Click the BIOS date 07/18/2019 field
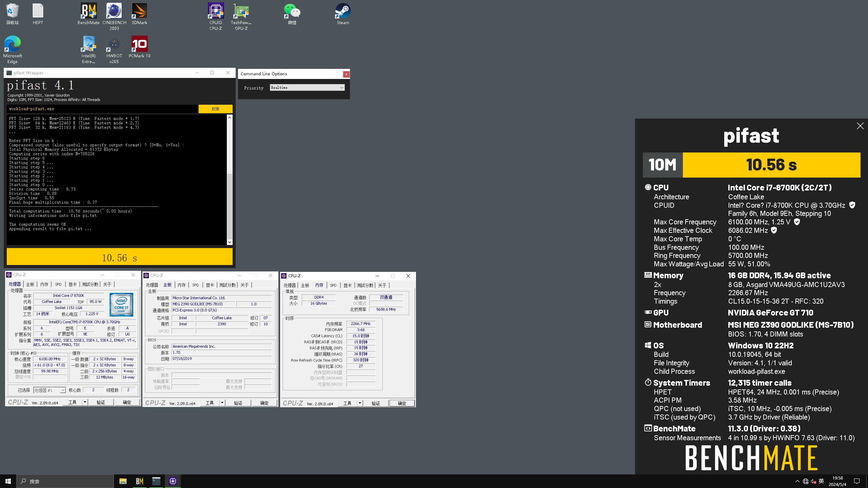Viewport: 868px width, 488px height. (x=221, y=359)
